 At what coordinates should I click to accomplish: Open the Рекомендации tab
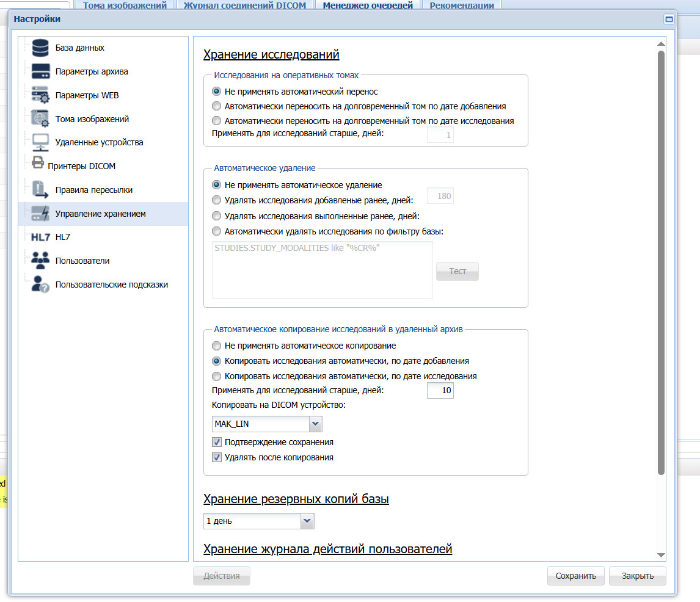[x=462, y=5]
